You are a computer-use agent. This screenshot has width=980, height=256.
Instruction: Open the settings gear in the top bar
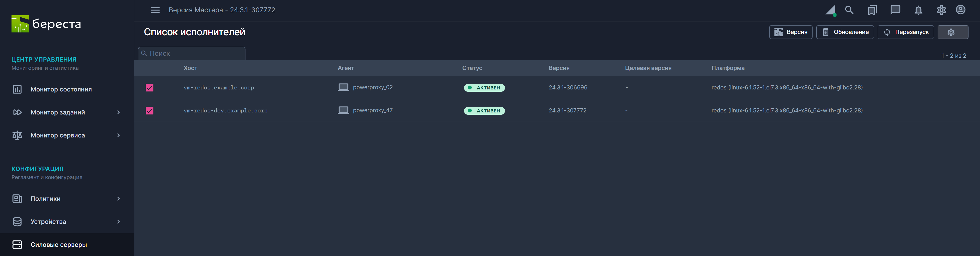point(941,10)
